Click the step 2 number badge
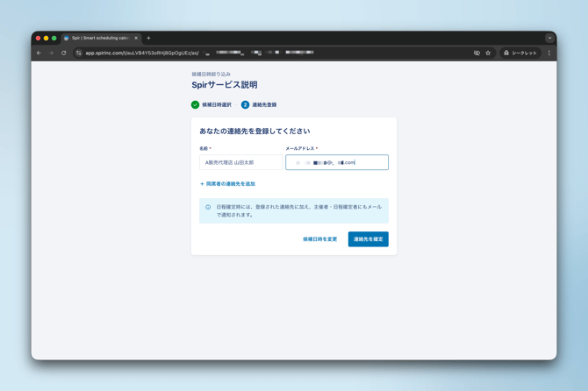The width and height of the screenshot is (588, 391). tap(245, 104)
